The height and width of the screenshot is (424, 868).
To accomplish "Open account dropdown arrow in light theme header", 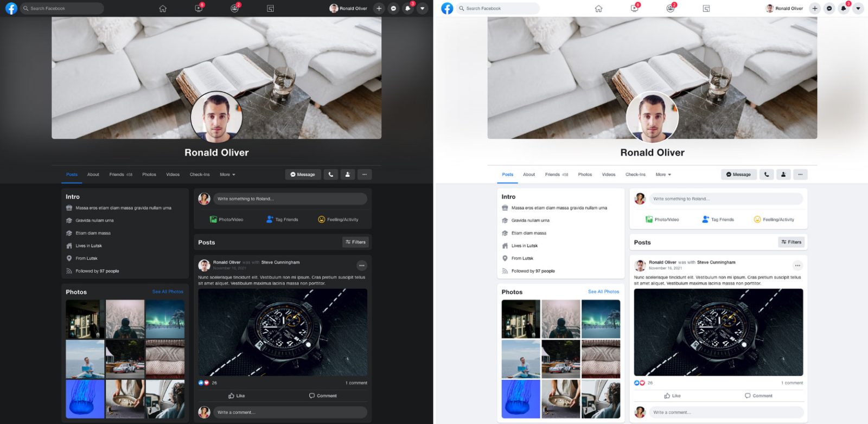I will click(858, 8).
